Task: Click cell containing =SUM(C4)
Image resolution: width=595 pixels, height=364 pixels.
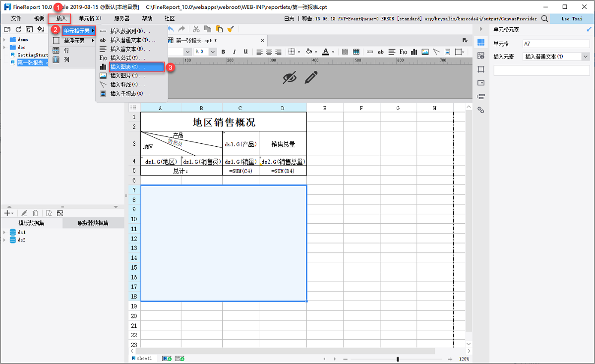Action: point(240,171)
